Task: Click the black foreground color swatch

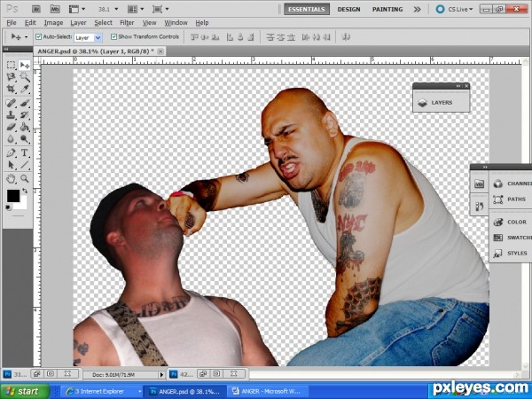Action: pyautogui.click(x=12, y=195)
